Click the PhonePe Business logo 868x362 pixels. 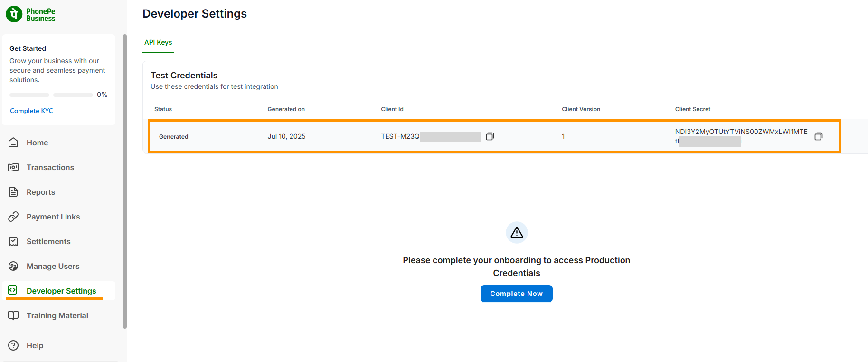tap(30, 14)
